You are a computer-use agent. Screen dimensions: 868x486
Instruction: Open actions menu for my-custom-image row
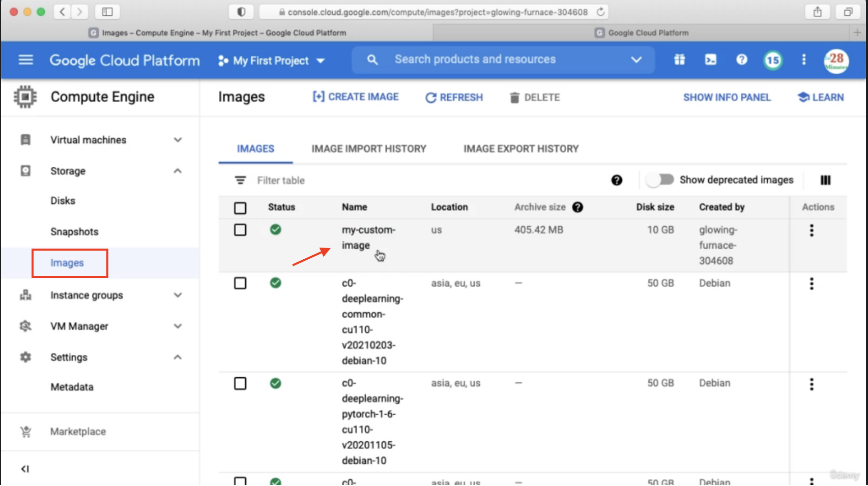coord(812,230)
